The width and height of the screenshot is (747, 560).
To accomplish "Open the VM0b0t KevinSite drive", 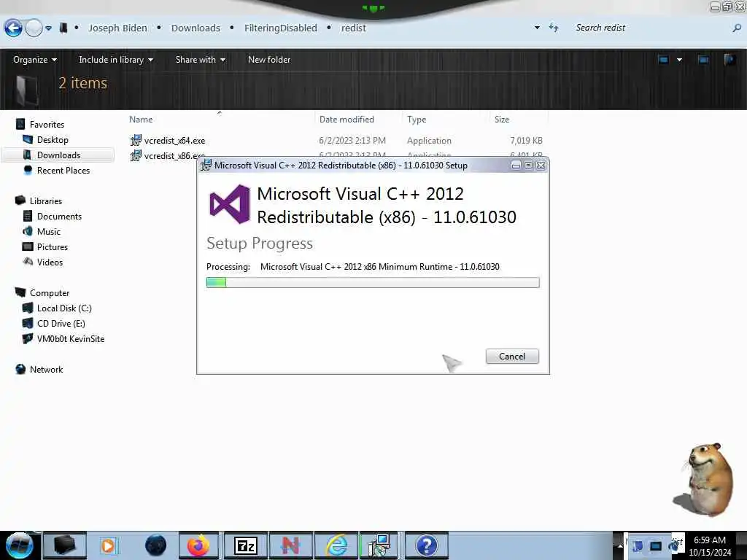I will tap(71, 338).
